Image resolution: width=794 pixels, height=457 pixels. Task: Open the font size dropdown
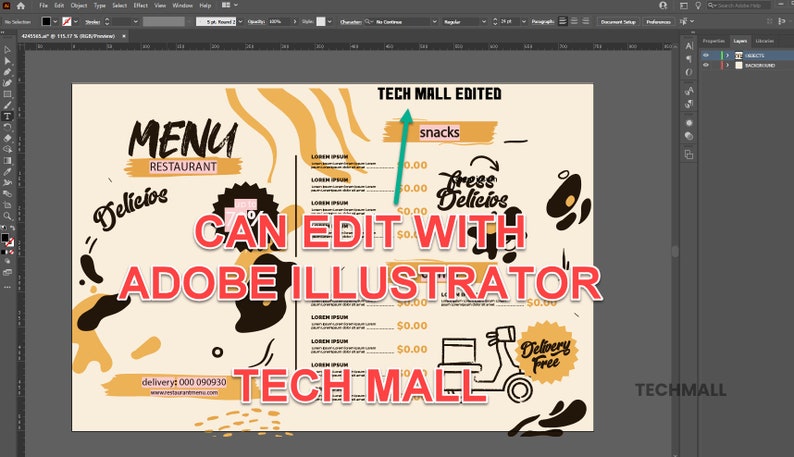(524, 22)
